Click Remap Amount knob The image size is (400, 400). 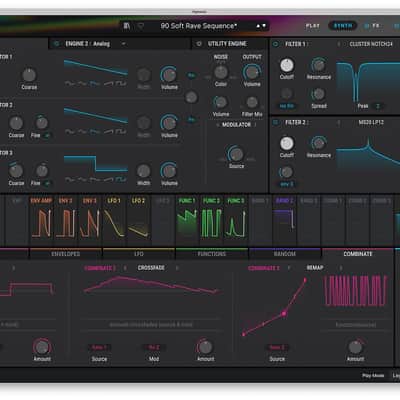point(355,347)
